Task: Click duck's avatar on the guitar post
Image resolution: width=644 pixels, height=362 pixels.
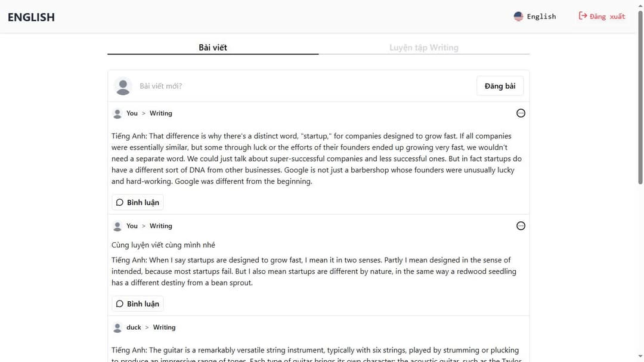Action: (x=117, y=327)
